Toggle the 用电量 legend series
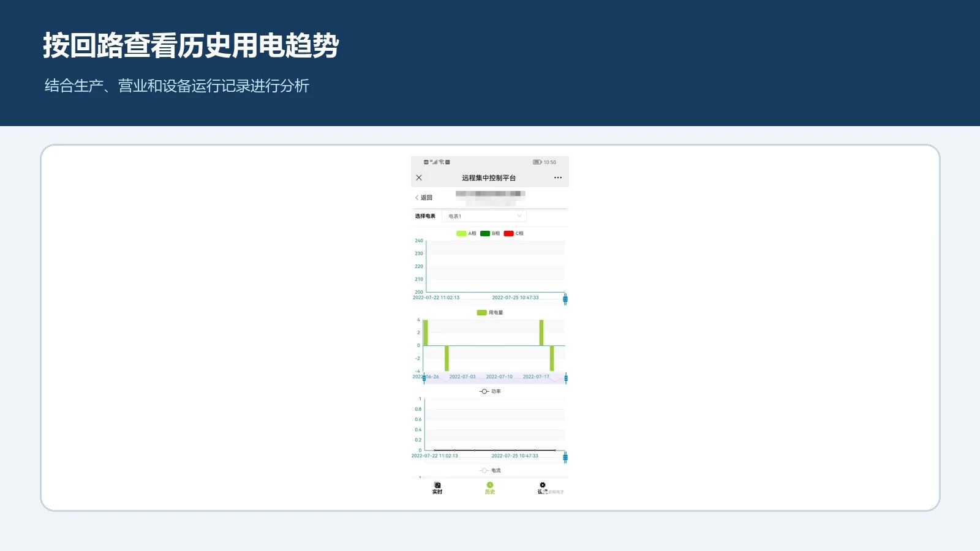The width and height of the screenshot is (980, 551). (490, 313)
